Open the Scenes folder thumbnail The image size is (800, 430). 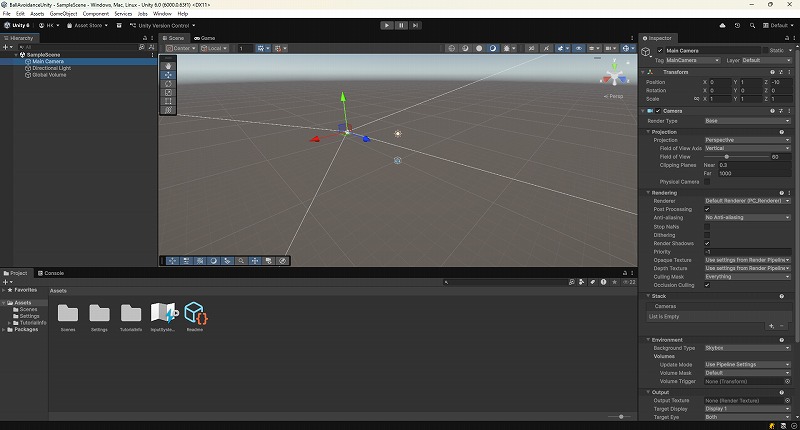point(68,313)
